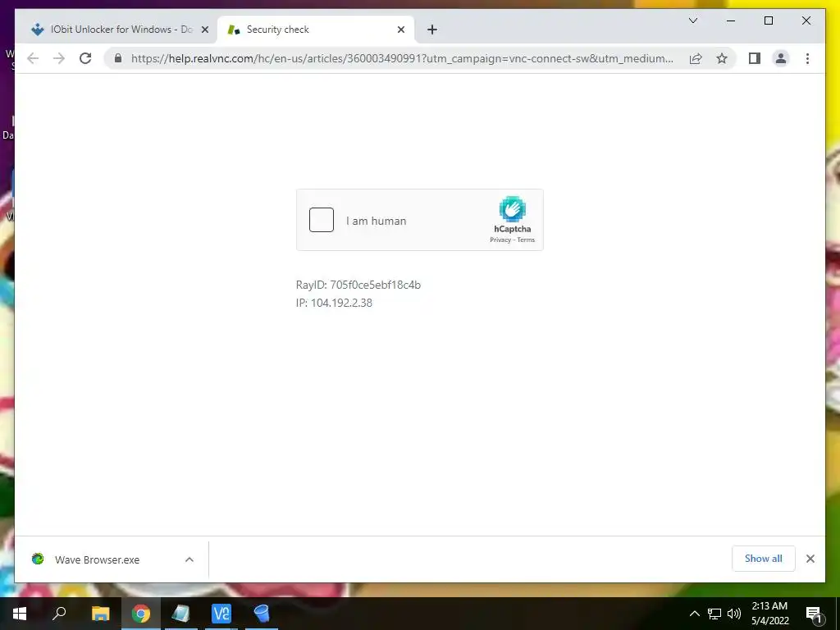Viewport: 840px width, 630px height.
Task: Click the IP: 104.192.2.38 text
Action: point(334,303)
